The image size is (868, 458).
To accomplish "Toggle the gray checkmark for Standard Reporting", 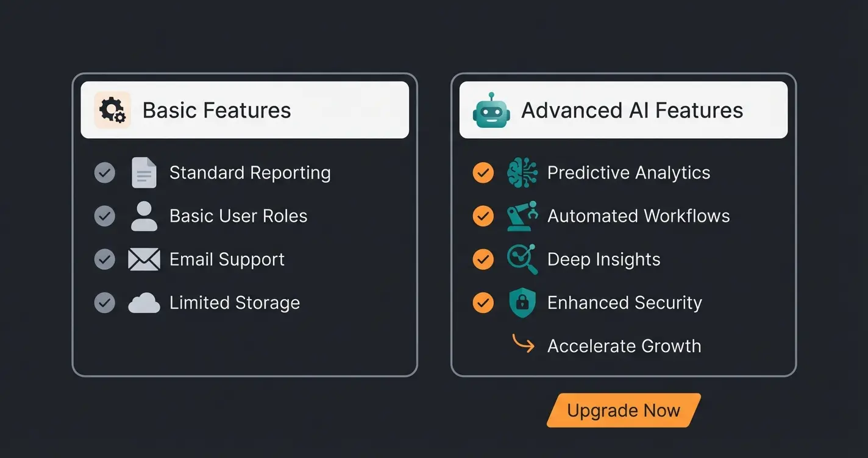I will pyautogui.click(x=105, y=173).
